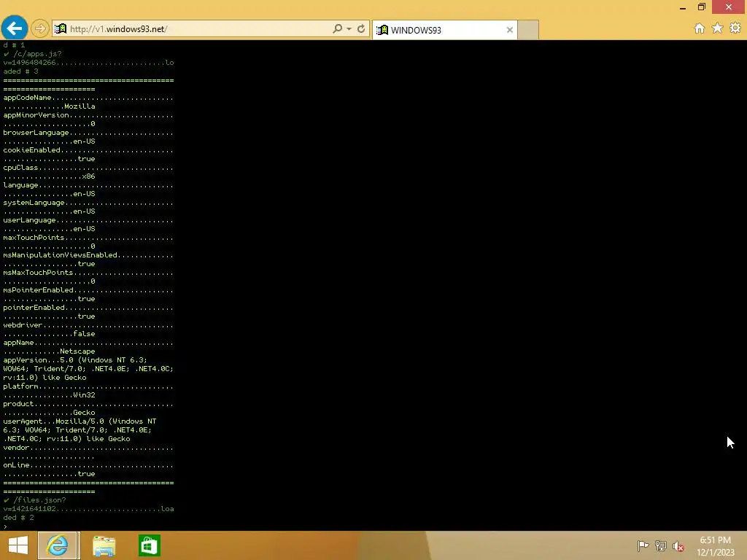Image resolution: width=747 pixels, height=560 pixels.
Task: Click the "false" value text
Action: [x=84, y=334]
